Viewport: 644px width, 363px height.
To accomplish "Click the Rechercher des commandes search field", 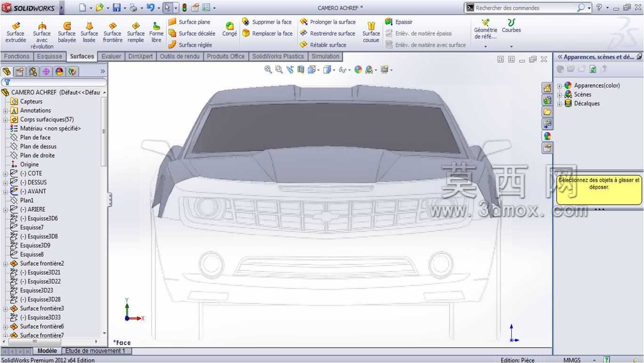I will click(525, 8).
